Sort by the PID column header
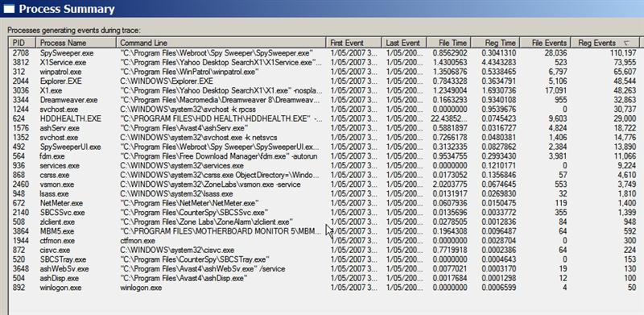The height and width of the screenshot is (315, 644). 23,43
